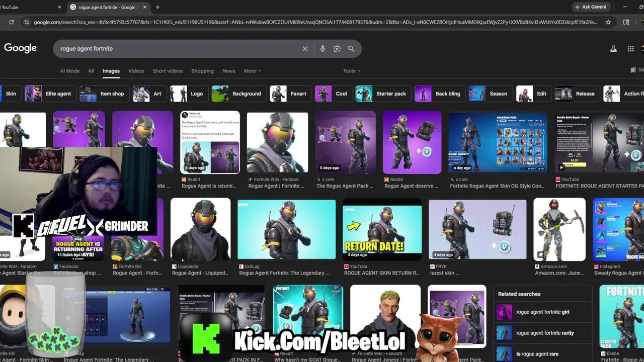Switch to the AI Mode tab
Screen dimensions: 644x362
pyautogui.click(x=70, y=71)
